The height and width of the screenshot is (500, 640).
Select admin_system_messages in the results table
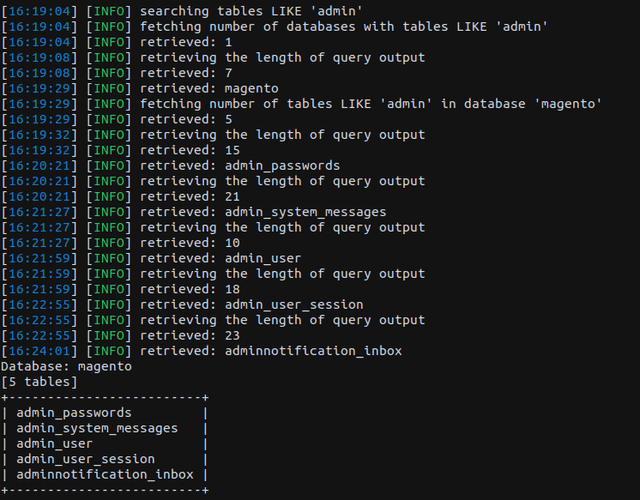[97, 428]
